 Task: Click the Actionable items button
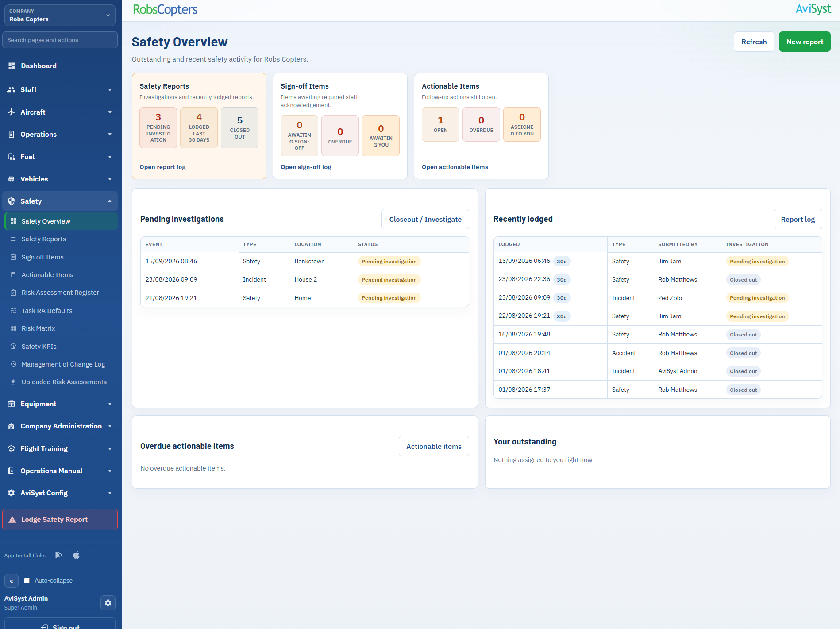coord(434,446)
